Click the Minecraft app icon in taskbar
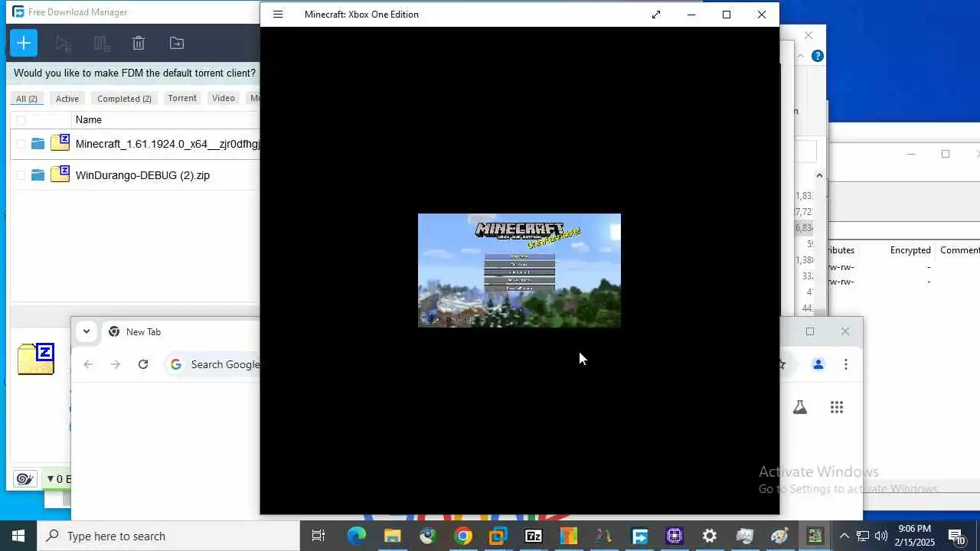Image resolution: width=980 pixels, height=551 pixels. pos(815,536)
